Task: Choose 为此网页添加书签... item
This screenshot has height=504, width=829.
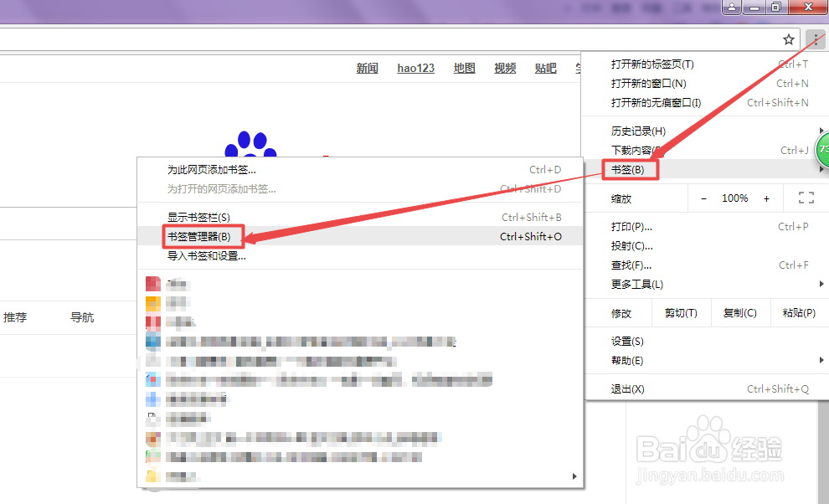Action: tap(360, 170)
